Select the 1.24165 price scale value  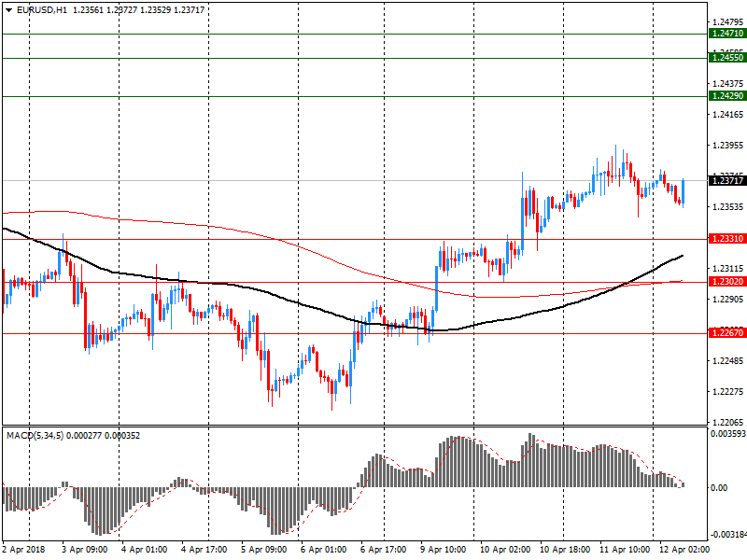point(727,114)
